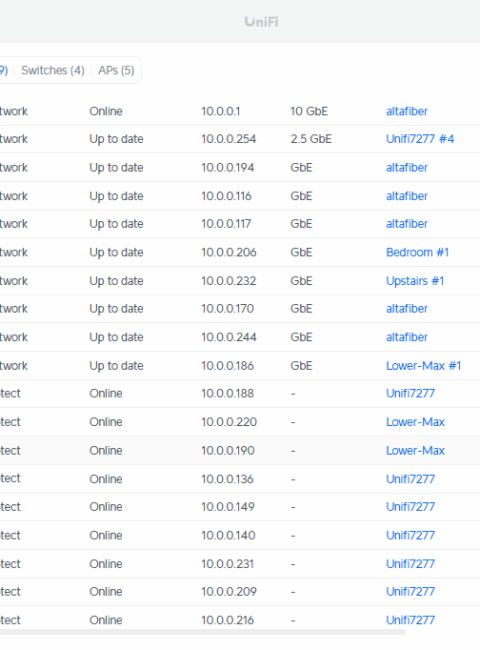Select the row with IP 10.0.0.254

click(240, 139)
